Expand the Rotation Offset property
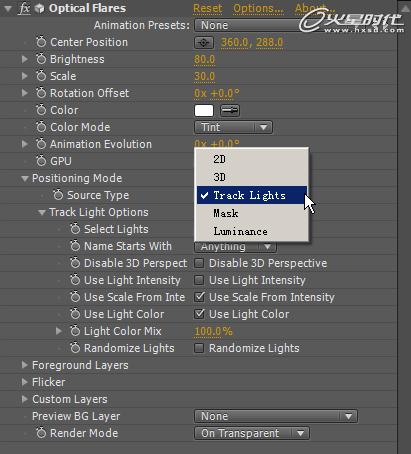 point(24,93)
